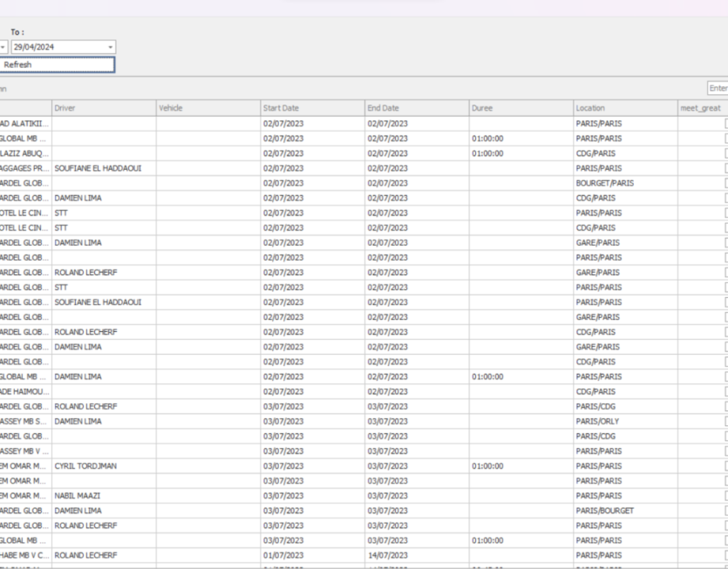
Task: Click the Location column header
Action: (x=624, y=108)
